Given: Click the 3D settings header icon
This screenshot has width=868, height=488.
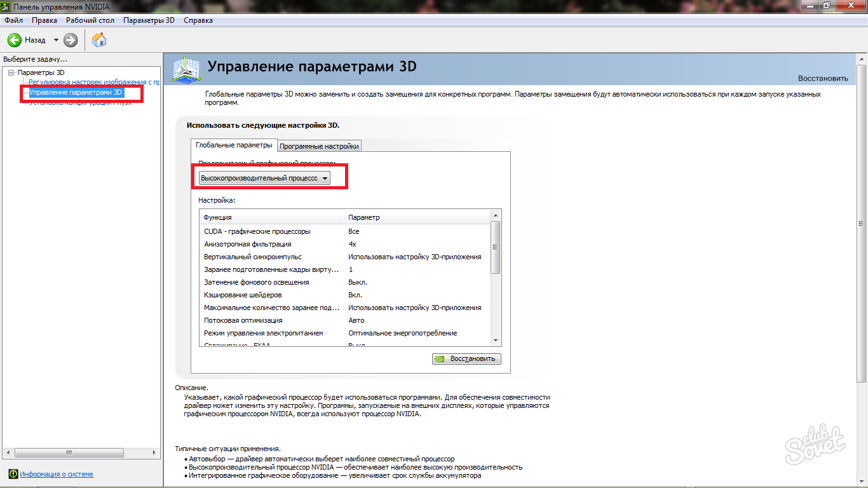Looking at the screenshot, I should click(x=186, y=69).
